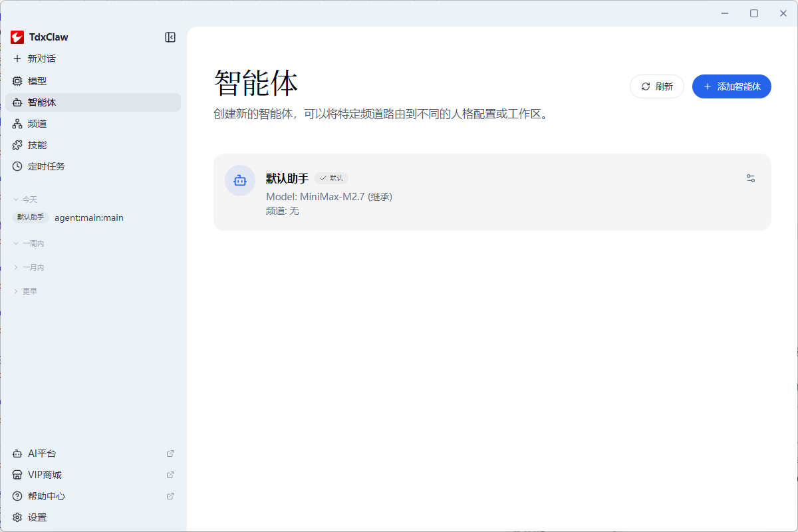Open VIP商城 link

pos(93,475)
